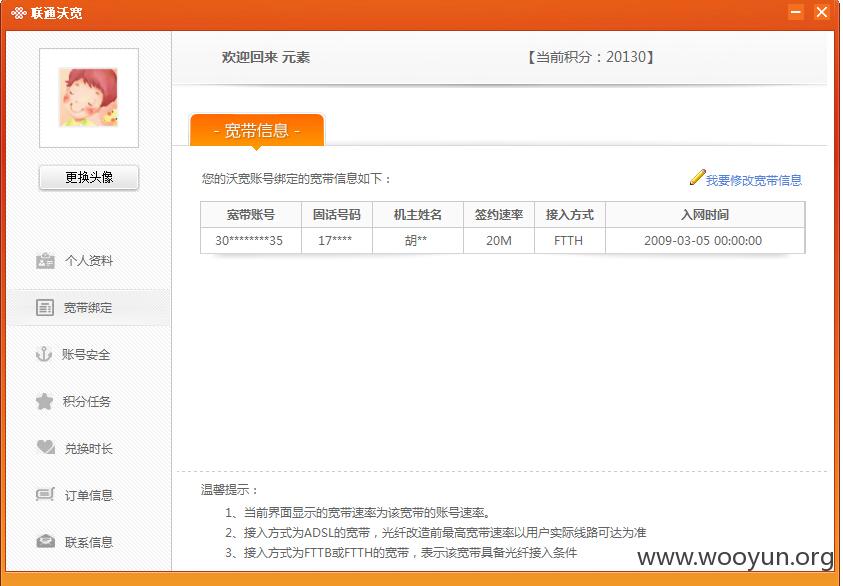Click the 固话号码 column header
The image size is (843, 586).
tap(337, 215)
